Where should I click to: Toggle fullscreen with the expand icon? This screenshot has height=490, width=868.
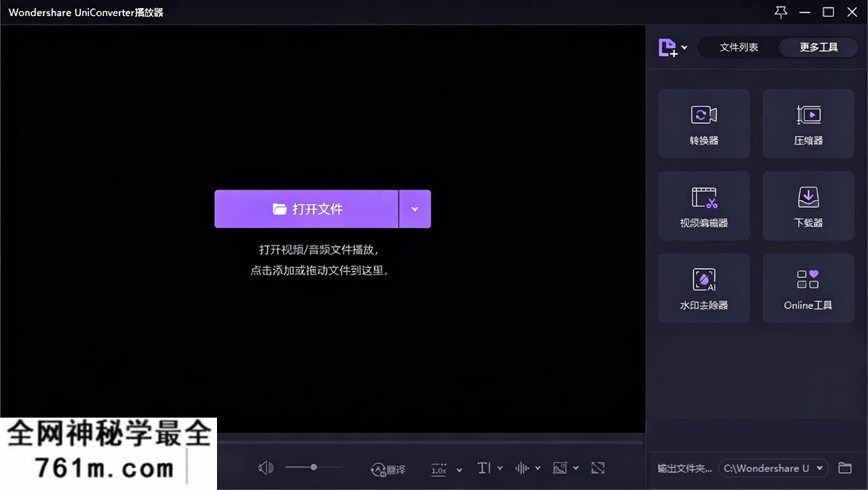click(x=597, y=468)
